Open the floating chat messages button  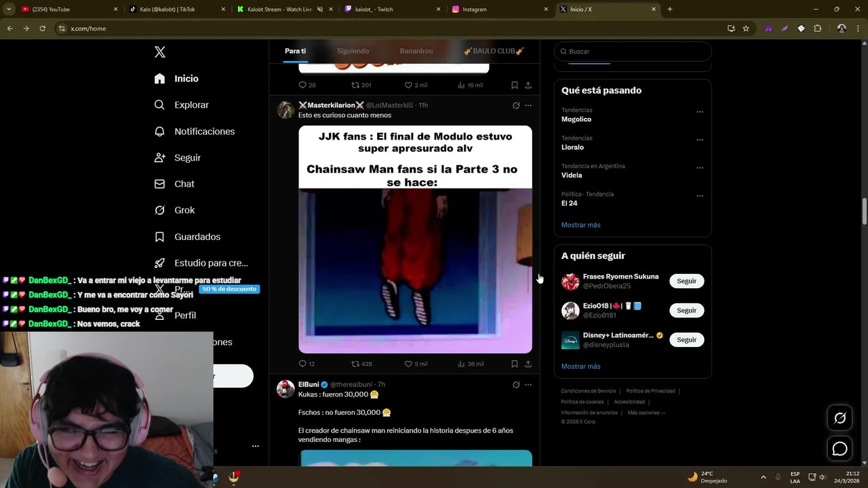840,449
